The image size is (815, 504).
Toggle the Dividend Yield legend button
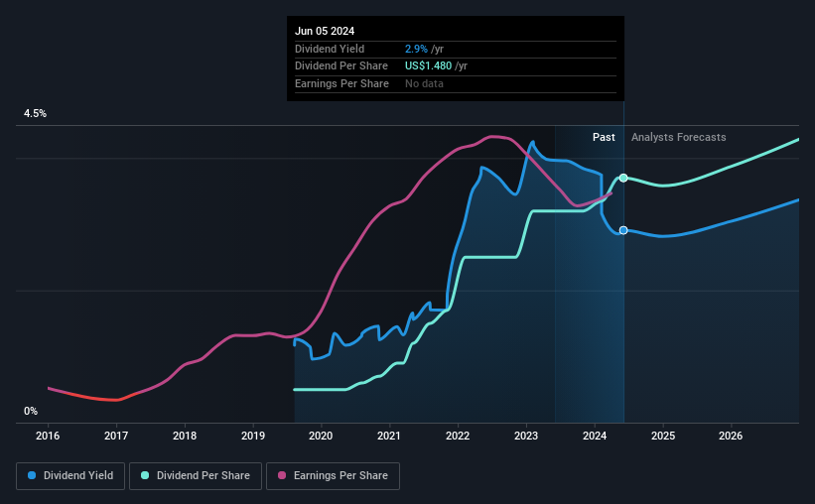[70, 476]
